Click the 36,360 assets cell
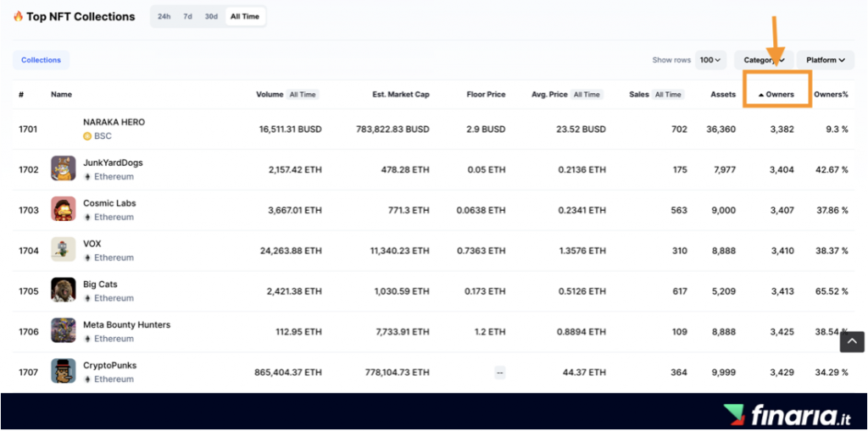868x431 pixels. coord(721,130)
